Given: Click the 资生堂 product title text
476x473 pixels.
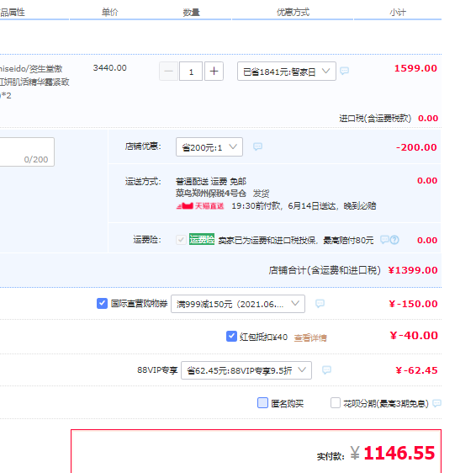Looking at the screenshot, I should point(34,82).
